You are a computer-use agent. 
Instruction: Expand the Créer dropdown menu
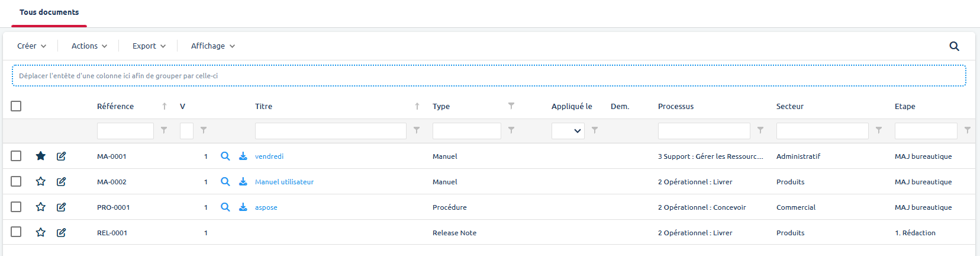click(31, 46)
